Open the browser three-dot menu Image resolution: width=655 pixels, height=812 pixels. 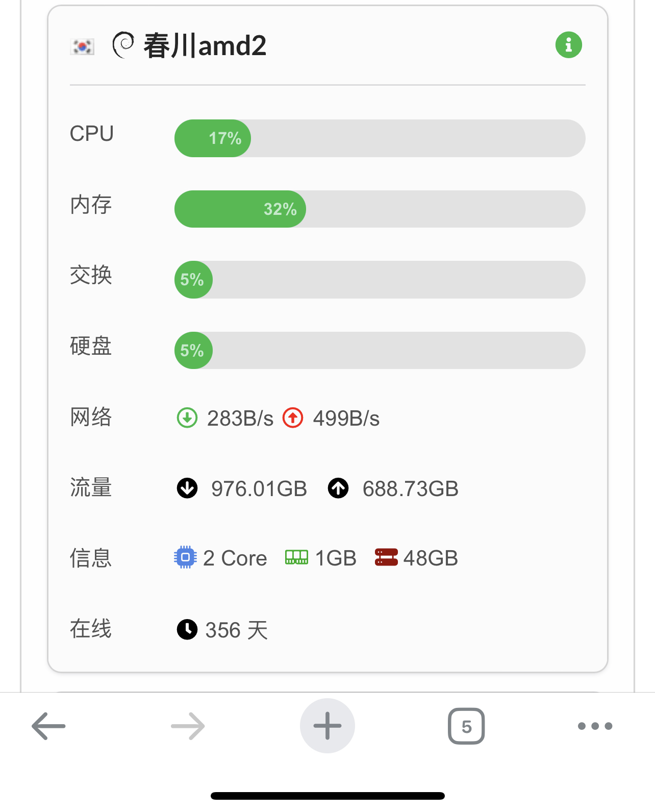(595, 726)
